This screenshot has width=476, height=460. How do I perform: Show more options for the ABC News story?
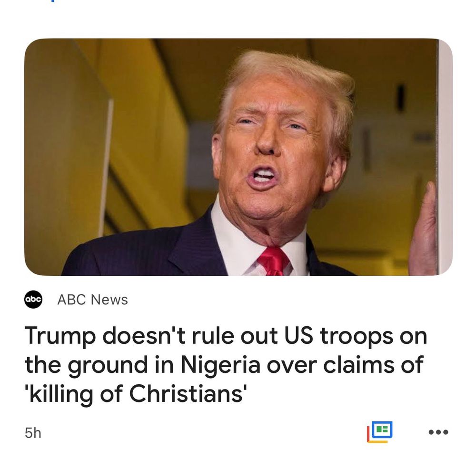click(438, 432)
